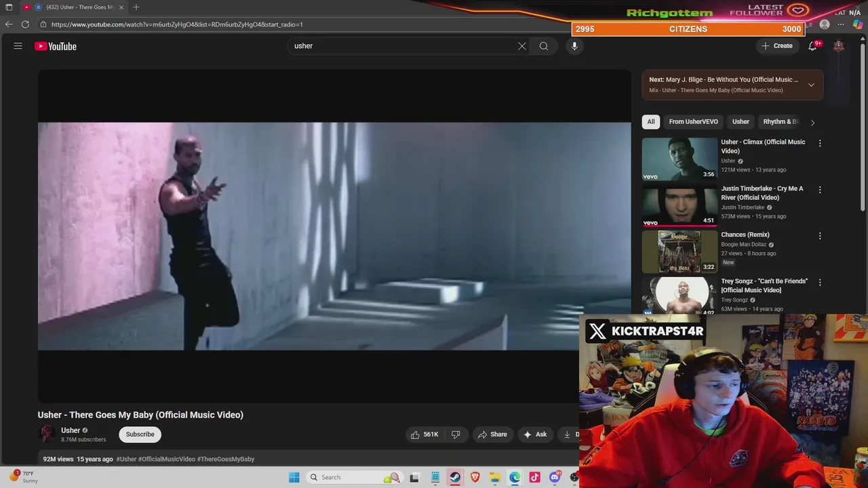The height and width of the screenshot is (488, 868).
Task: Open Usher - Climax video thumbnail
Action: point(679,159)
